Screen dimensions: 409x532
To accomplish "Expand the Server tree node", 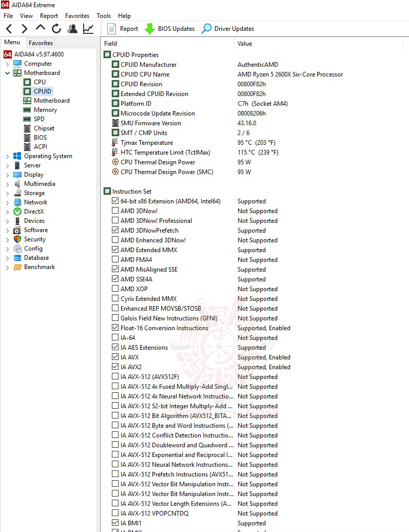I will point(8,165).
